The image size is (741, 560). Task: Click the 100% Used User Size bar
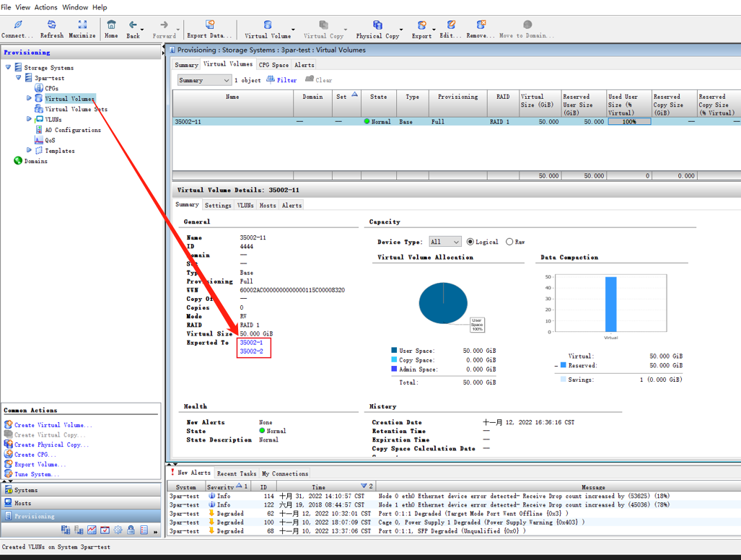point(629,121)
